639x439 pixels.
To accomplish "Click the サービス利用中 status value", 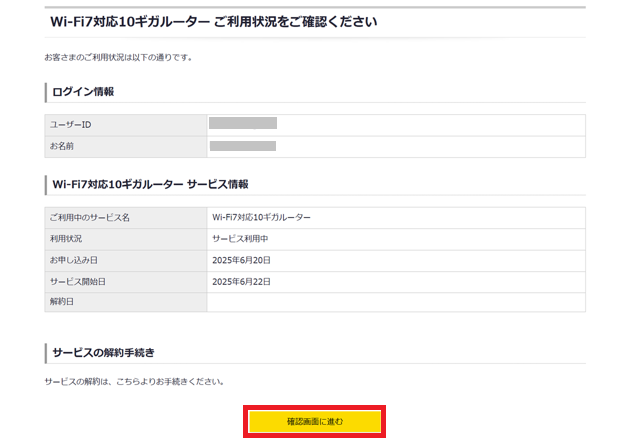I will [x=241, y=239].
